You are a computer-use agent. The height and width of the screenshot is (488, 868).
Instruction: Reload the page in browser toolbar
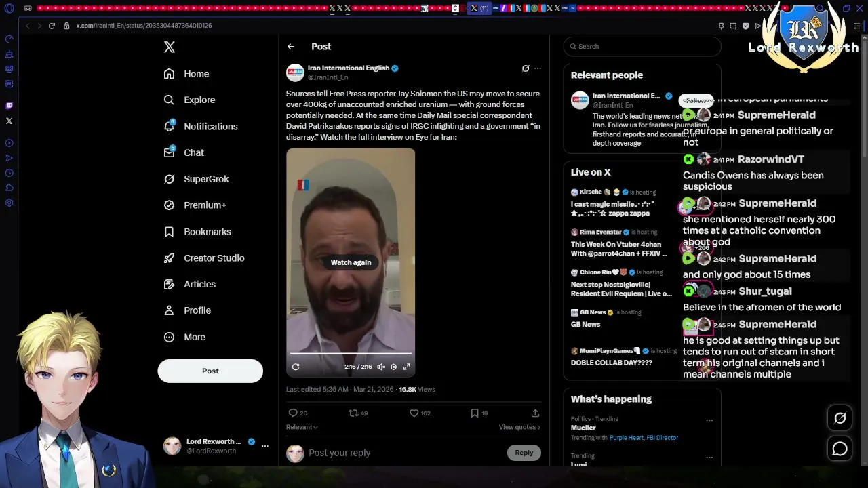point(52,26)
